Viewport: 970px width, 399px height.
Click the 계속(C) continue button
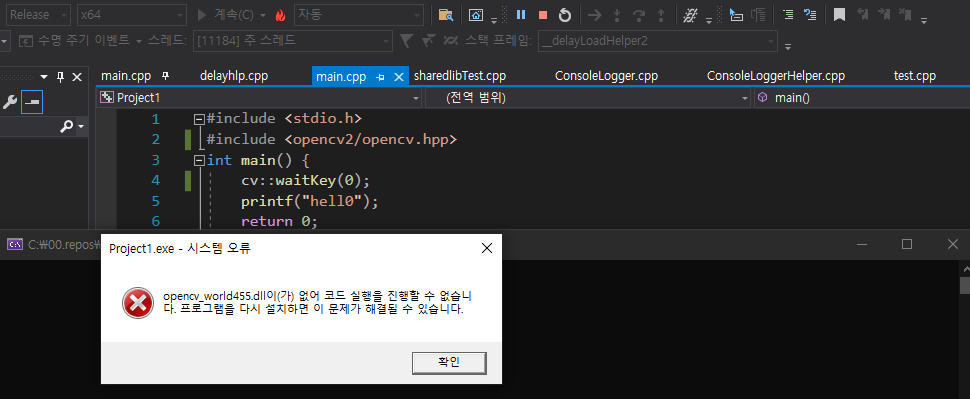(225, 15)
